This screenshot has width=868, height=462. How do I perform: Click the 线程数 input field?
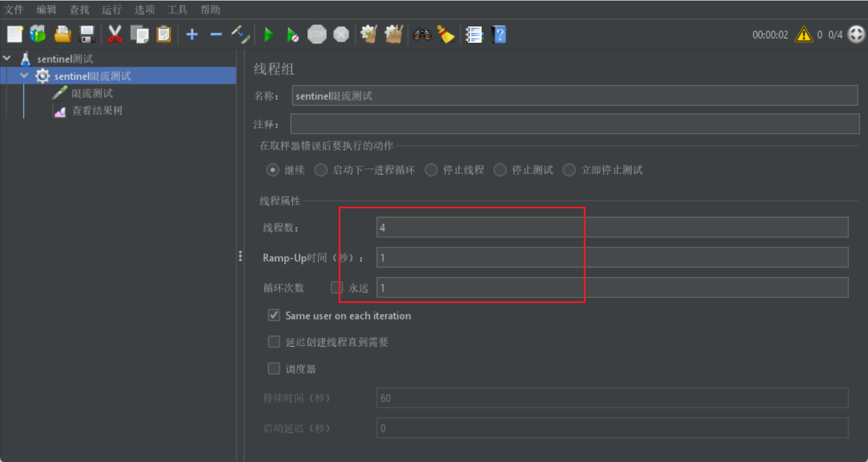pyautogui.click(x=612, y=227)
